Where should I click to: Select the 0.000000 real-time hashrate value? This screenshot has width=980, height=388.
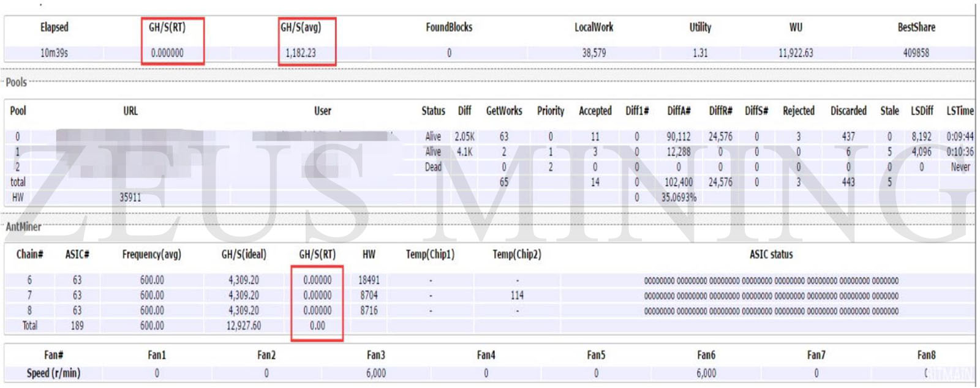click(167, 53)
